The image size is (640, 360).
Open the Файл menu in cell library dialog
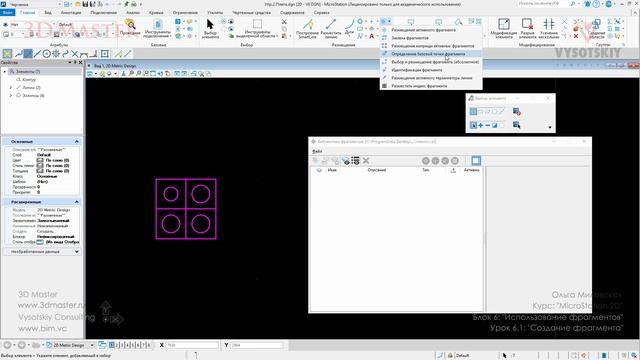pyautogui.click(x=317, y=151)
